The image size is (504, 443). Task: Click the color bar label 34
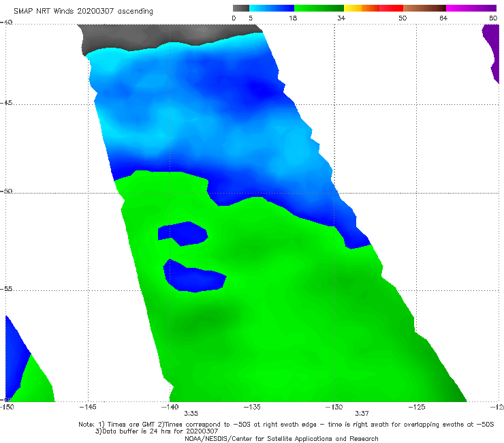(341, 18)
